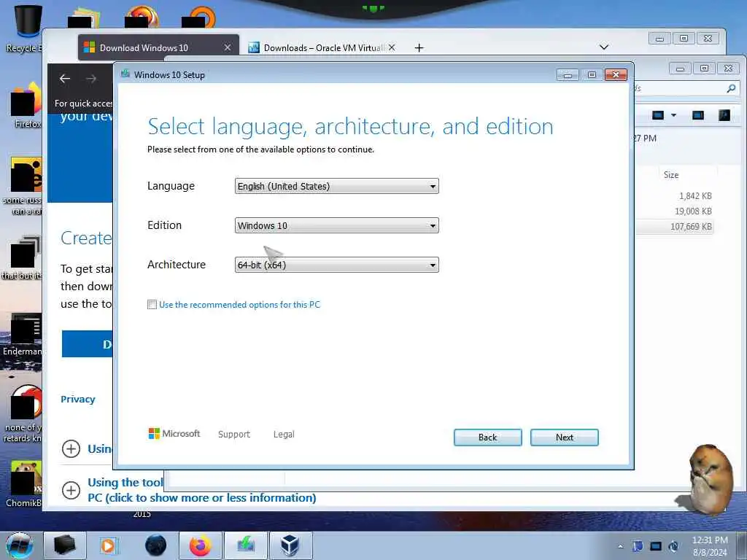Click the Next button in Setup

564,437
